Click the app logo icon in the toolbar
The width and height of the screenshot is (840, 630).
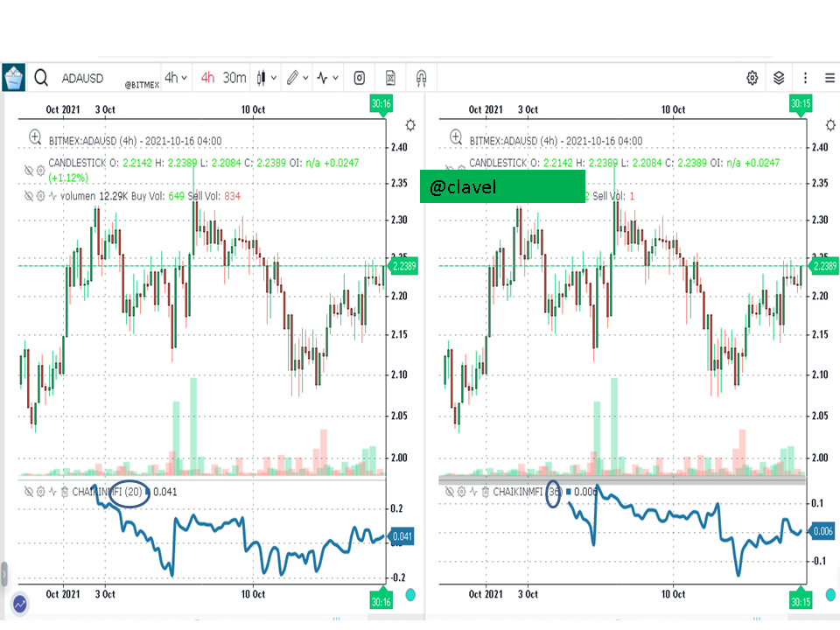[x=13, y=78]
